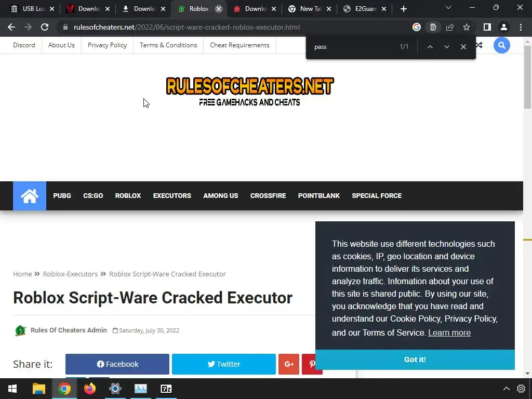This screenshot has height=399, width=532.
Task: Click the RulesOfCheaters.net logo
Action: (250, 91)
